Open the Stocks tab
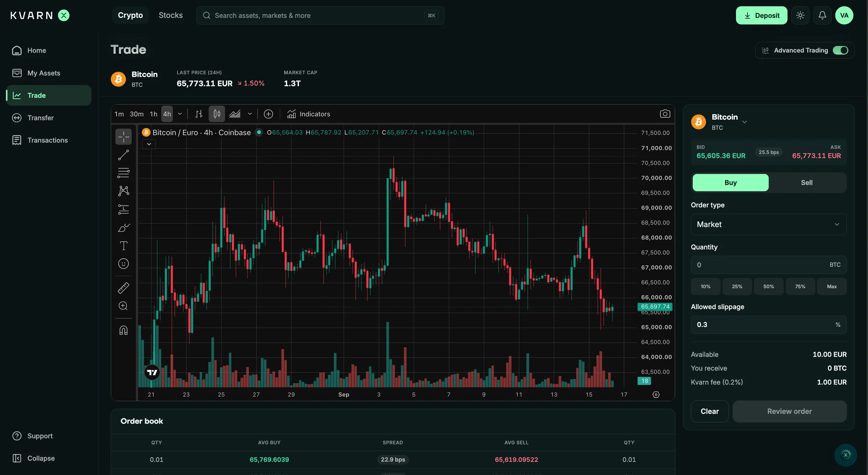This screenshot has height=475, width=868. coord(171,15)
